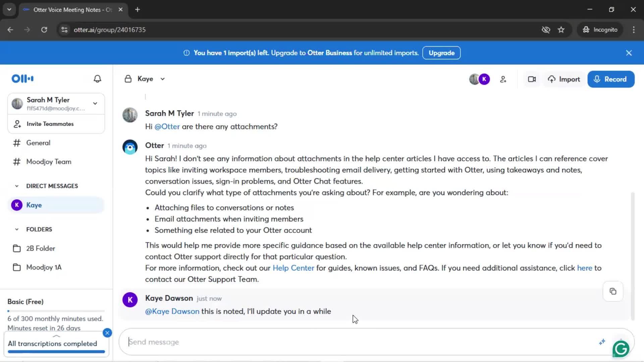Collapse the Direct Messages section

click(x=17, y=186)
